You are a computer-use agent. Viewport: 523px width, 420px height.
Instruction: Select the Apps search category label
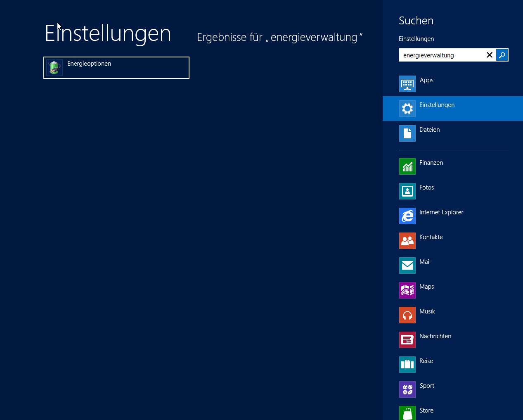coord(426,80)
